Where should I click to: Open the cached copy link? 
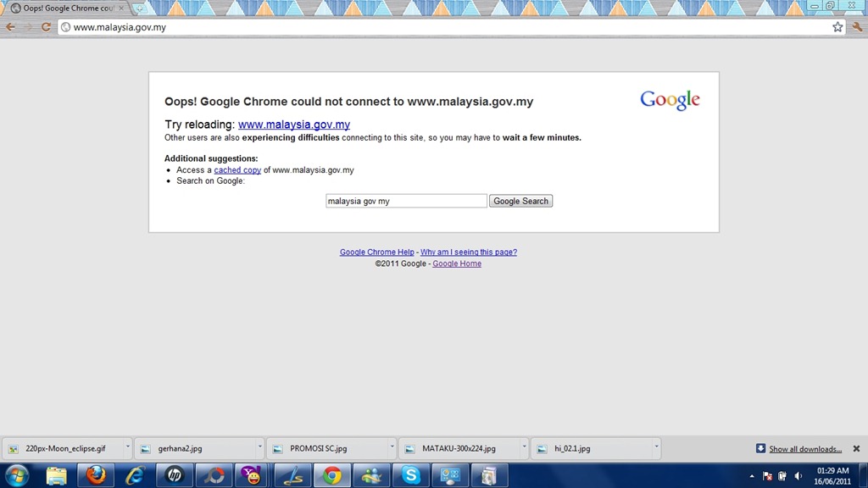pyautogui.click(x=237, y=169)
